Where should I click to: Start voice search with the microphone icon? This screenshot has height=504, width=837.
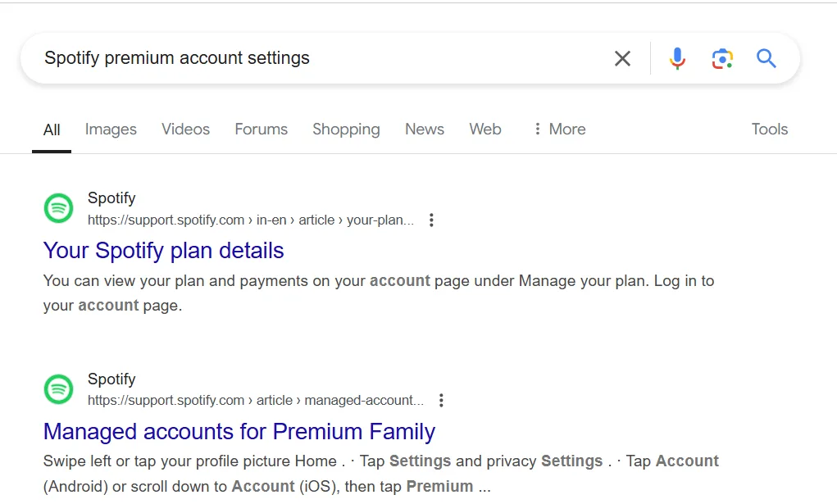pyautogui.click(x=677, y=58)
